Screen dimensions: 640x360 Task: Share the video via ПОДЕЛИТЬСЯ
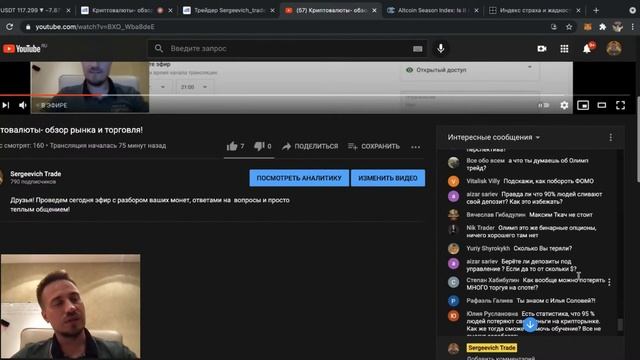point(310,146)
